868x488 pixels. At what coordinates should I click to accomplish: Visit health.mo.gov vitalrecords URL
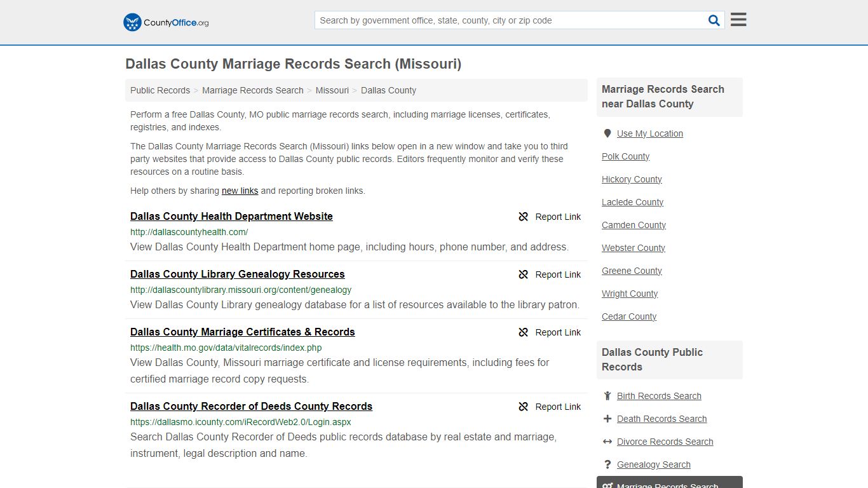pos(226,348)
